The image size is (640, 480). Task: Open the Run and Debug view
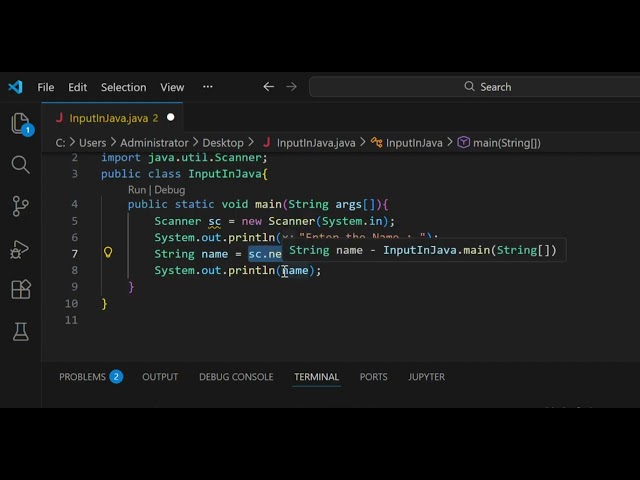click(x=20, y=249)
